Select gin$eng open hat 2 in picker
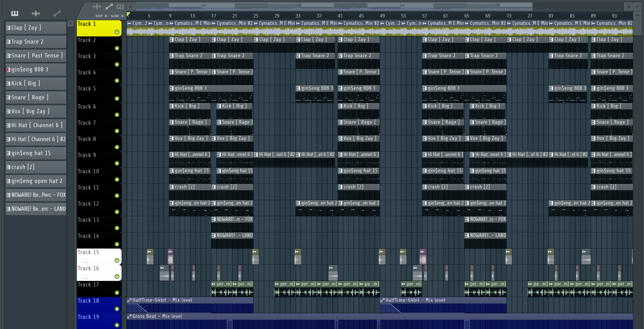The width and height of the screenshot is (644, 329). point(36,181)
